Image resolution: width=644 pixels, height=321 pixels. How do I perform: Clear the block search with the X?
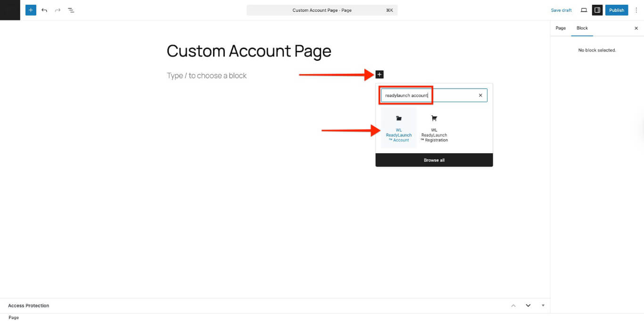[480, 95]
